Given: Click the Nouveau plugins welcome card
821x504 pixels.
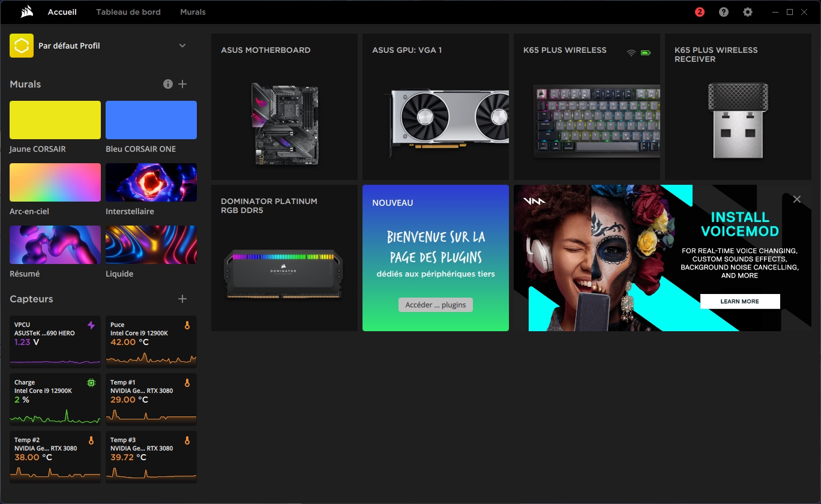Looking at the screenshot, I should pyautogui.click(x=436, y=258).
